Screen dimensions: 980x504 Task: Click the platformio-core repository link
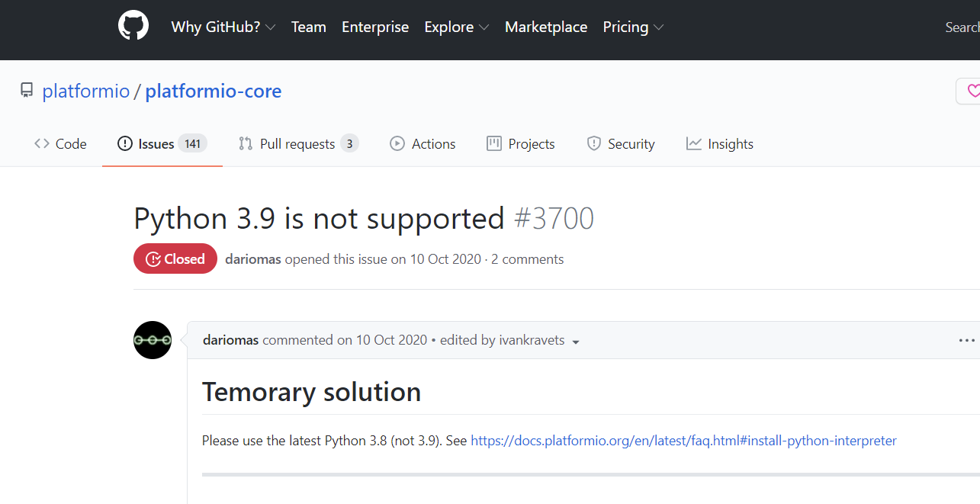click(x=213, y=90)
